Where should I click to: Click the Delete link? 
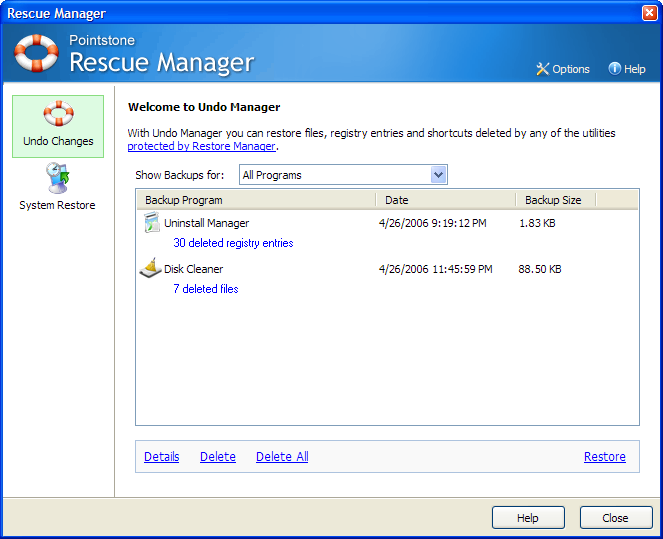[x=218, y=457]
